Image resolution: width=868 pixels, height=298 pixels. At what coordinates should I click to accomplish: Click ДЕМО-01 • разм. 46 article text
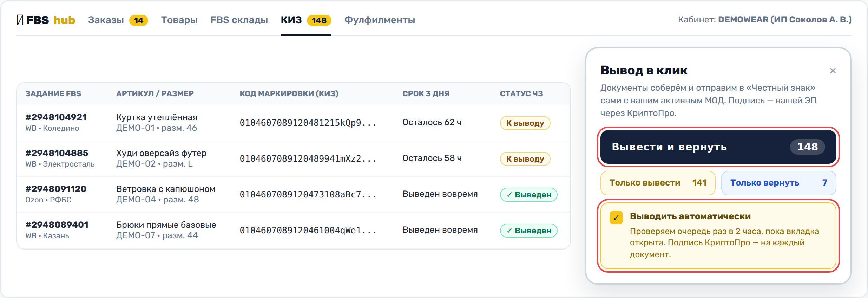pyautogui.click(x=157, y=128)
